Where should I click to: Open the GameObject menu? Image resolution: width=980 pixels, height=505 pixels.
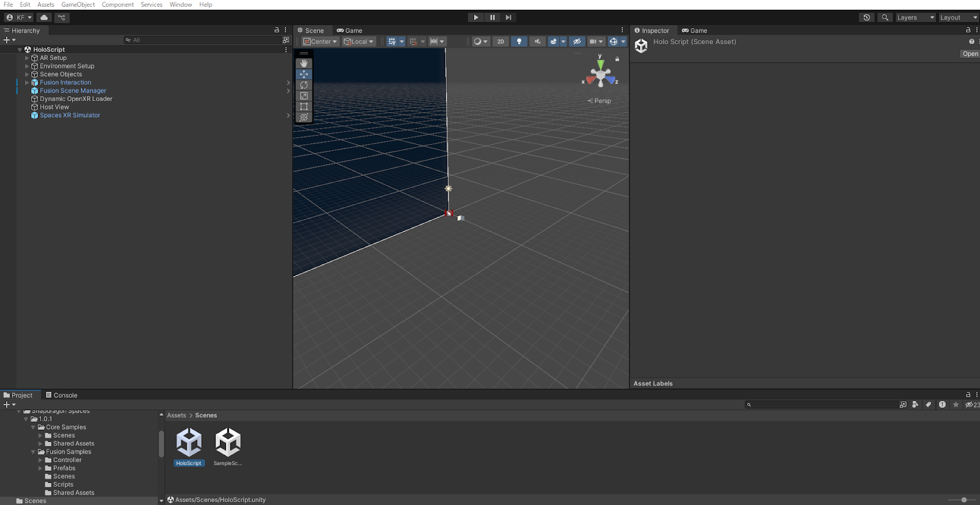pyautogui.click(x=78, y=4)
